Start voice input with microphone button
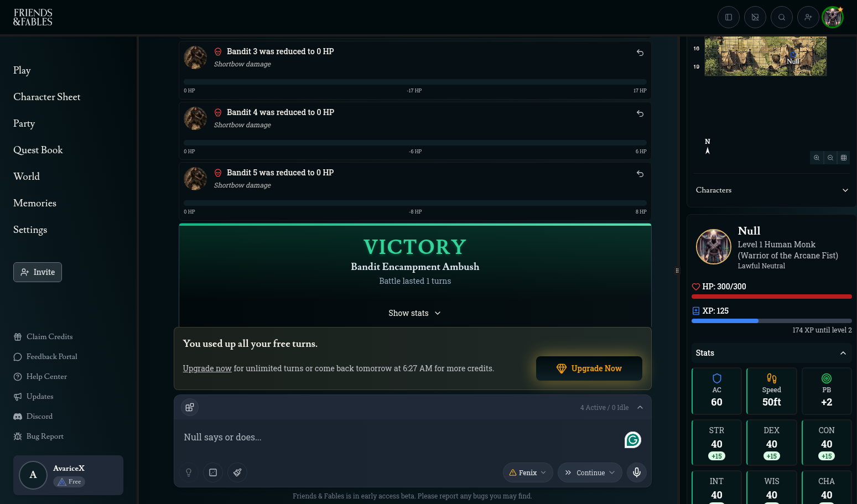 637,472
